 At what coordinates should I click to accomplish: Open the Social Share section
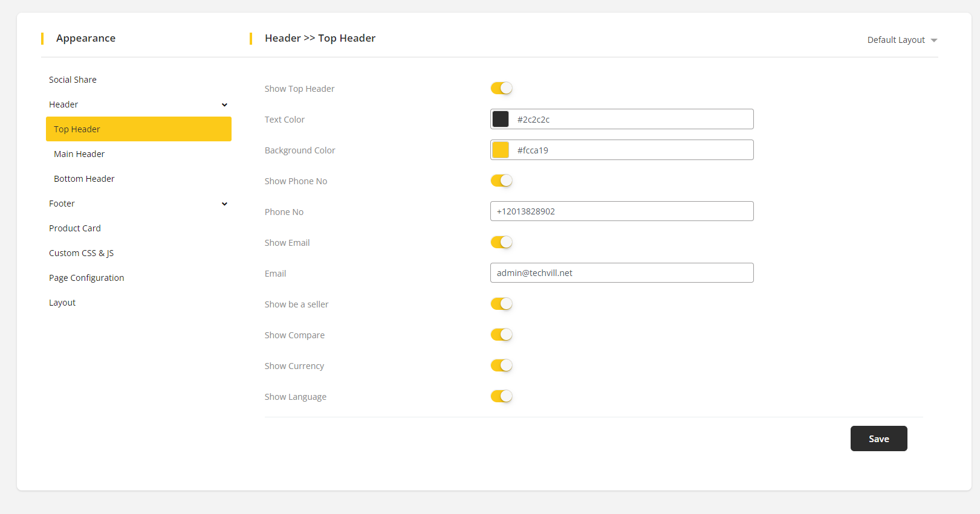[x=73, y=80]
